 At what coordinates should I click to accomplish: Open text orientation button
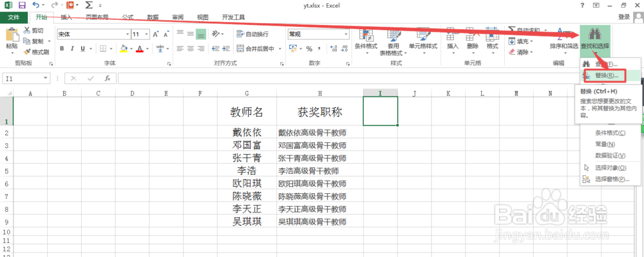(215, 33)
